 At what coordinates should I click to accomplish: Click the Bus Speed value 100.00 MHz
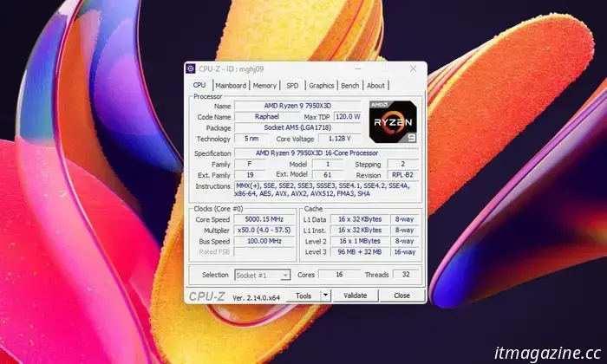[x=264, y=241]
